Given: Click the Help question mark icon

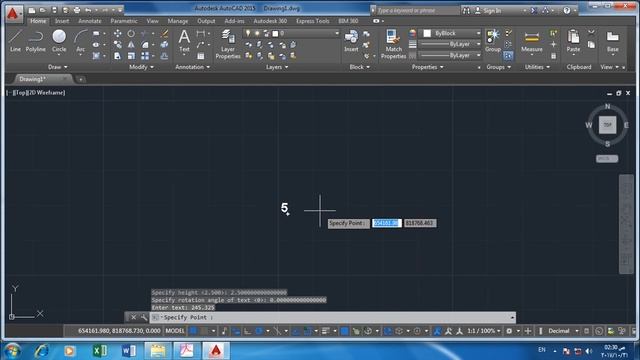Looking at the screenshot, I should pos(567,11).
